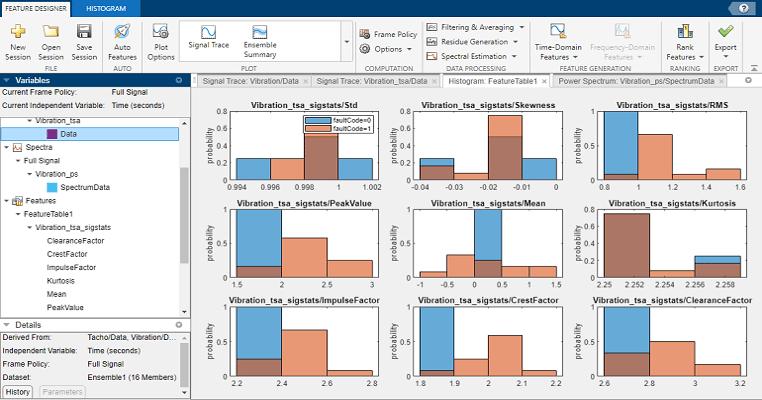Click the Options gear icon

(364, 49)
